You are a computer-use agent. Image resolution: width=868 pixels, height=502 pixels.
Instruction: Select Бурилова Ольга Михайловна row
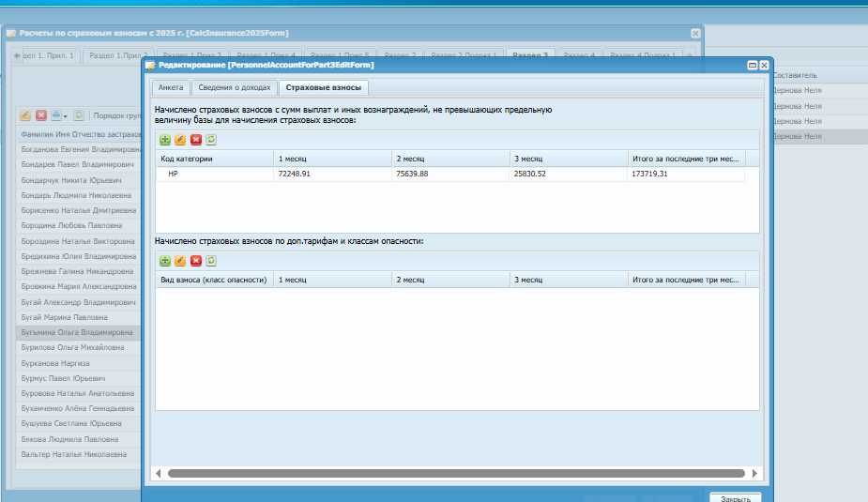pyautogui.click(x=79, y=347)
